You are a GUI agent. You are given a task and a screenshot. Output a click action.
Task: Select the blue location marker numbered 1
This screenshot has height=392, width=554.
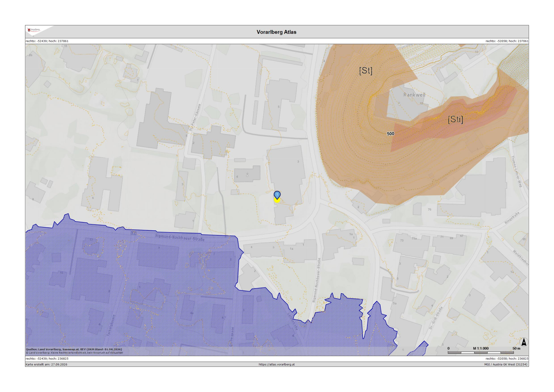click(x=277, y=195)
